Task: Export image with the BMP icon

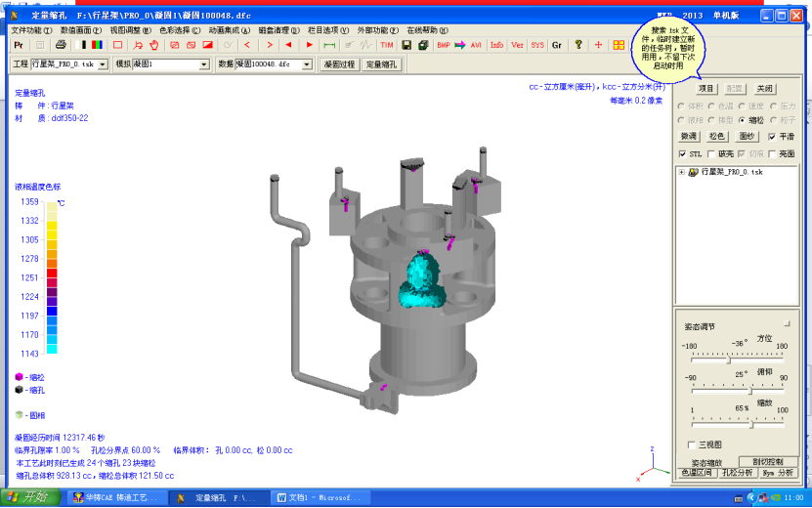Action: (x=444, y=45)
